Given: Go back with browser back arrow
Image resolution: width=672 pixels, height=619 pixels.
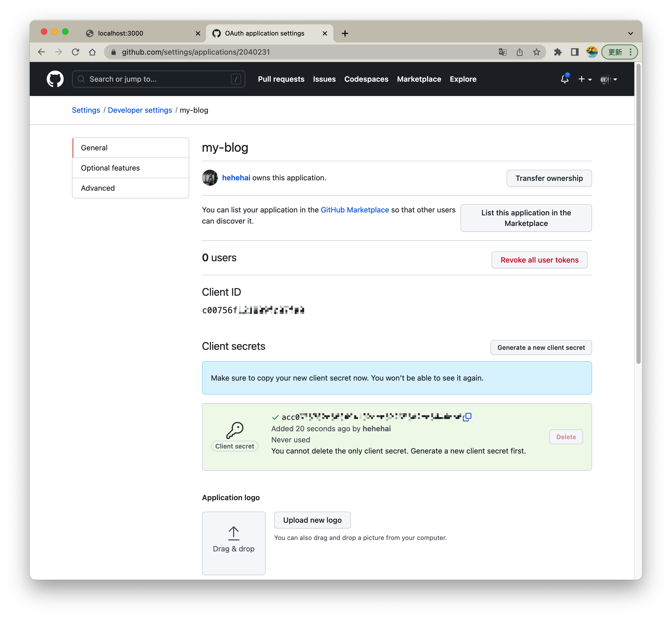Looking at the screenshot, I should [41, 52].
